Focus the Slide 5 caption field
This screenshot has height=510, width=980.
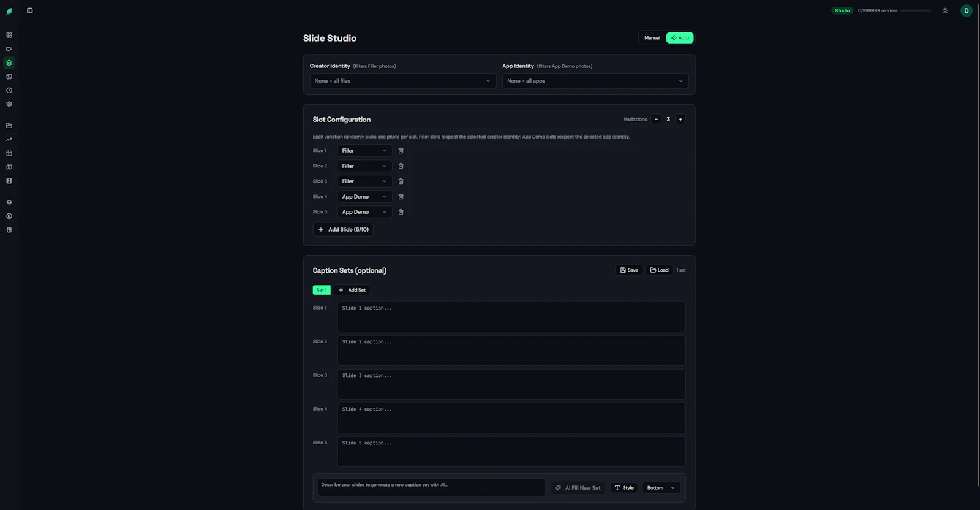[x=511, y=452]
